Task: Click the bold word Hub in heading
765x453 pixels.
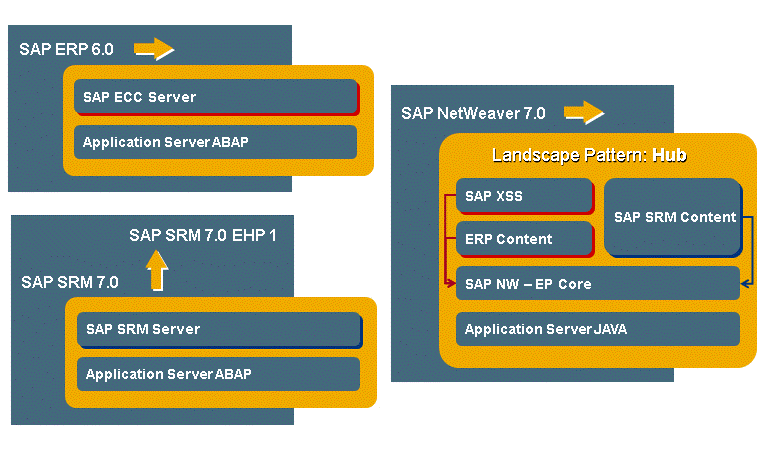Action: [x=670, y=156]
